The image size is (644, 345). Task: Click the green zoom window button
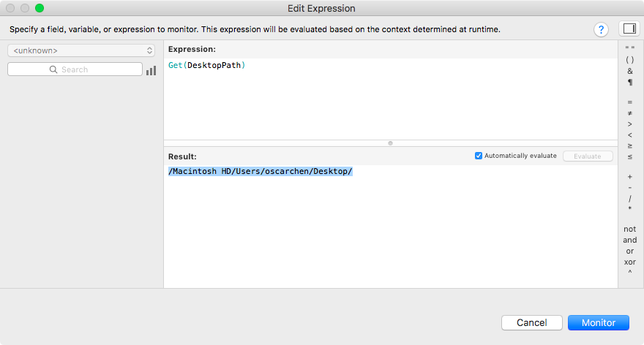pos(40,8)
